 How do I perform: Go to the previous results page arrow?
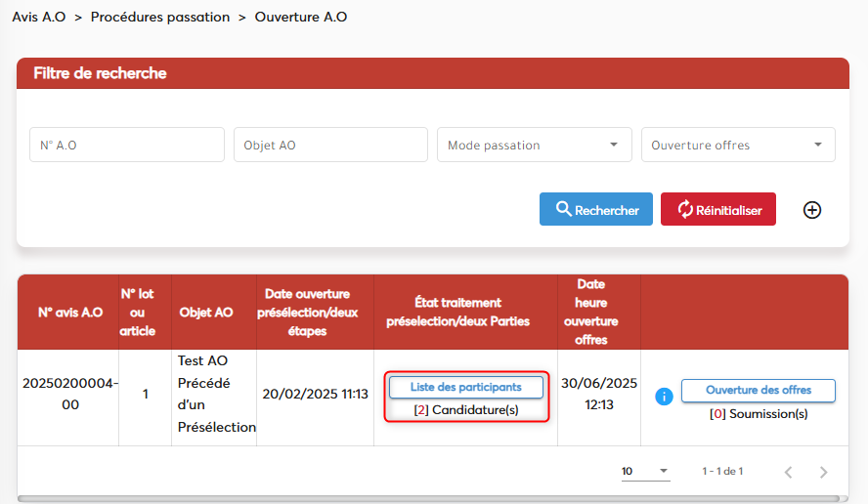789,472
